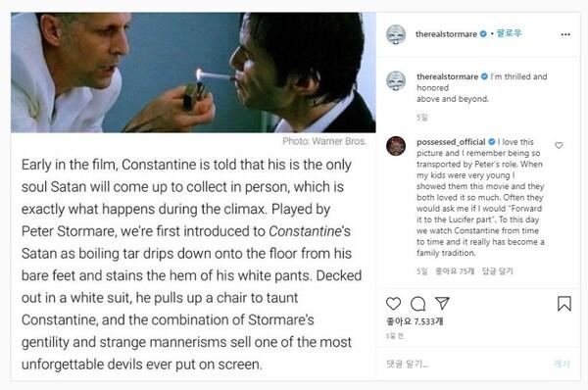Click the post timestamp 5일 전

[395, 336]
